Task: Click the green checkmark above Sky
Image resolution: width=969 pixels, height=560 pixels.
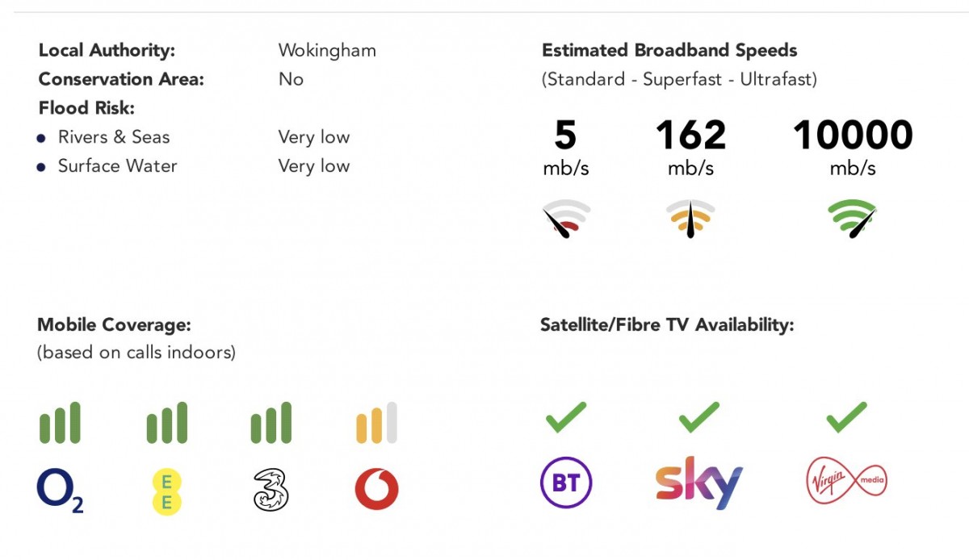Action: click(x=698, y=417)
